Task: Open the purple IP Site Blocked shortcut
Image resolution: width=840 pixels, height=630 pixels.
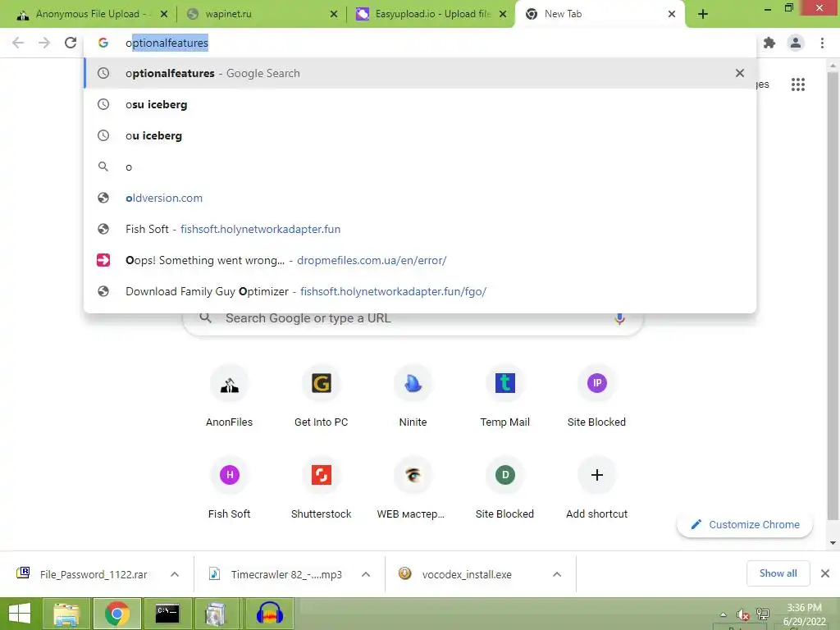Action: [597, 397]
